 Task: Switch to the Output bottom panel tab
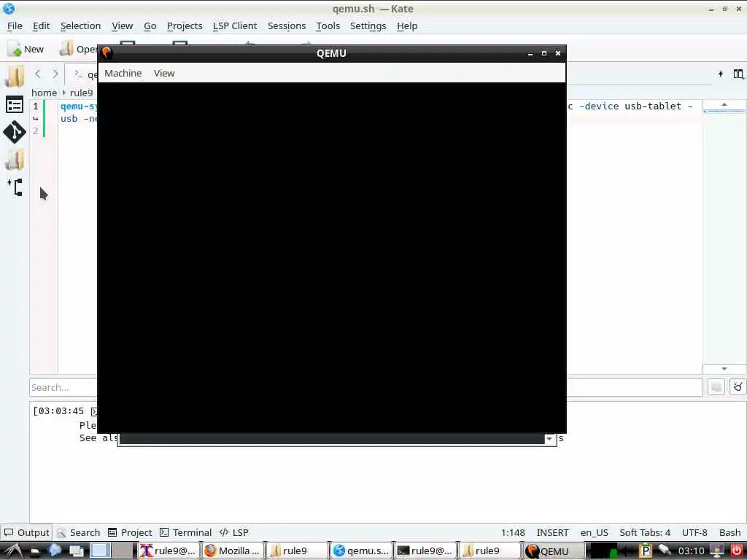coord(27,532)
